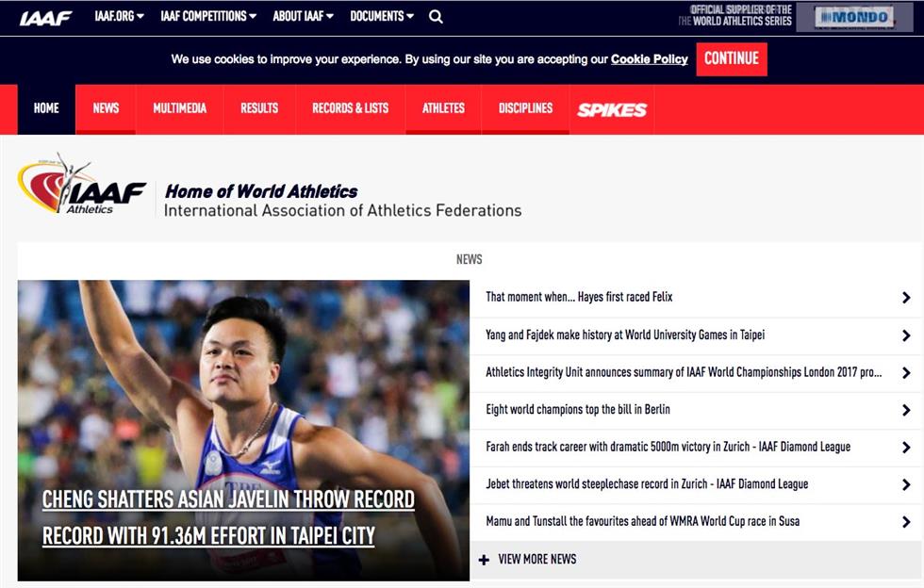This screenshot has width=924, height=588.
Task: Expand the IAAF.ORG dropdown
Action: (119, 17)
